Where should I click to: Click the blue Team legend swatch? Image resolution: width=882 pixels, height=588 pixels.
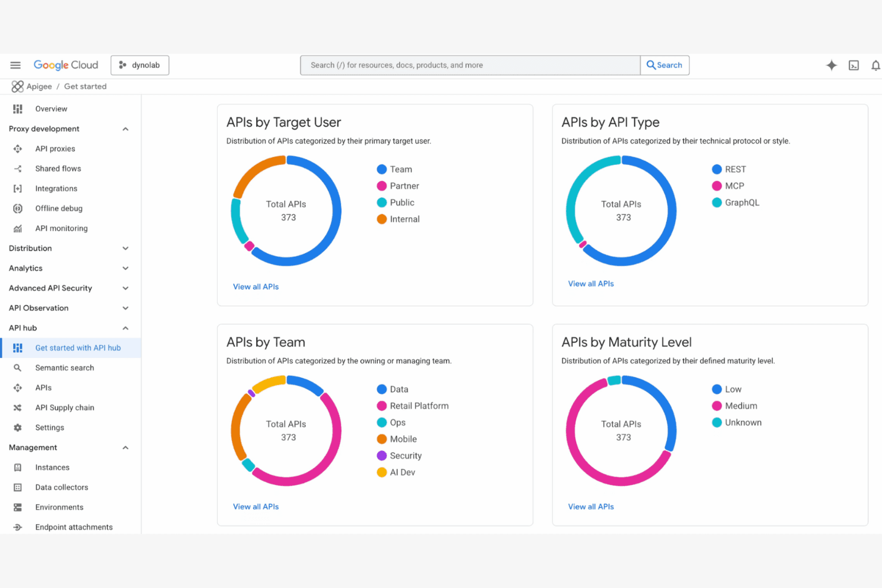[x=382, y=169]
